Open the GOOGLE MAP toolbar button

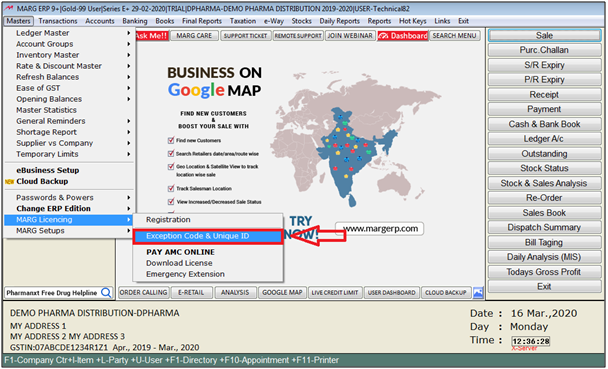[282, 293]
